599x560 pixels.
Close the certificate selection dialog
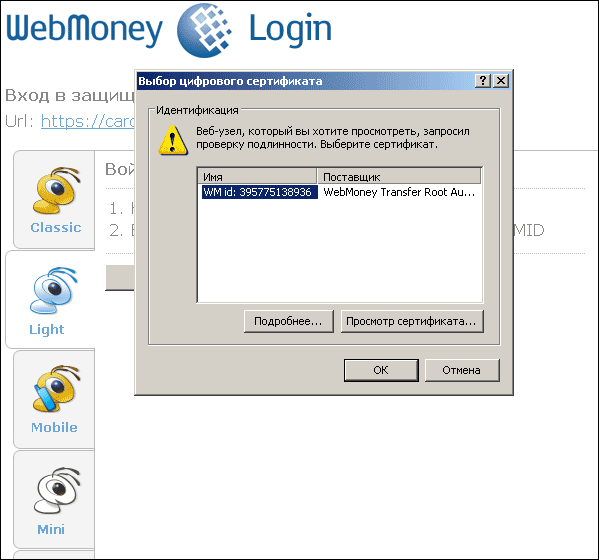coord(501,81)
